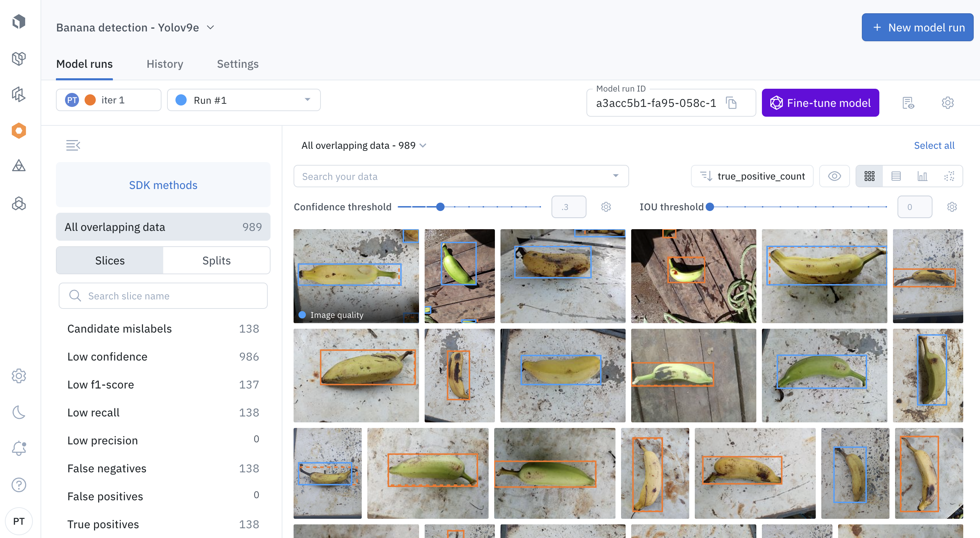Screen dimensions: 980x538
Task: Open the annotate cursor sidebar icon
Action: coord(19,94)
